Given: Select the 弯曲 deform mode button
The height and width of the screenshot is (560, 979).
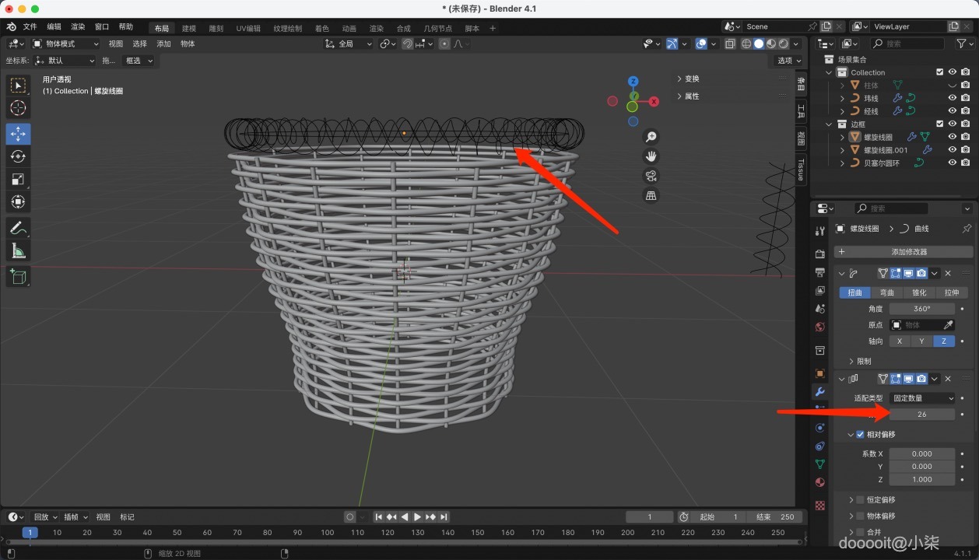Looking at the screenshot, I should coord(886,292).
